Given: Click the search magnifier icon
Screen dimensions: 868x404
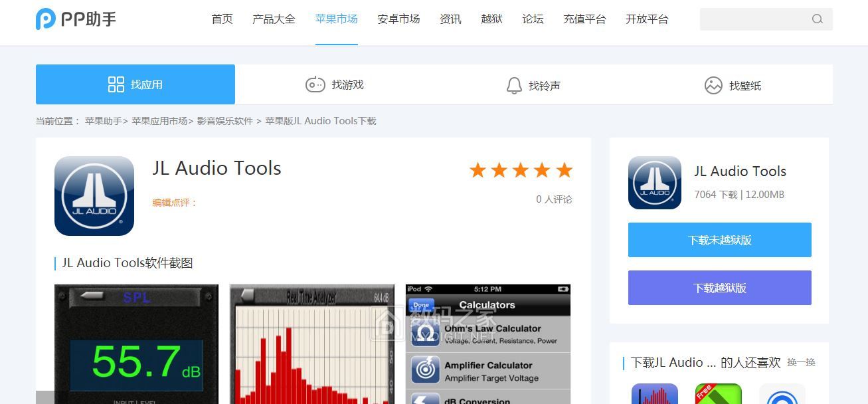Looking at the screenshot, I should tap(817, 19).
